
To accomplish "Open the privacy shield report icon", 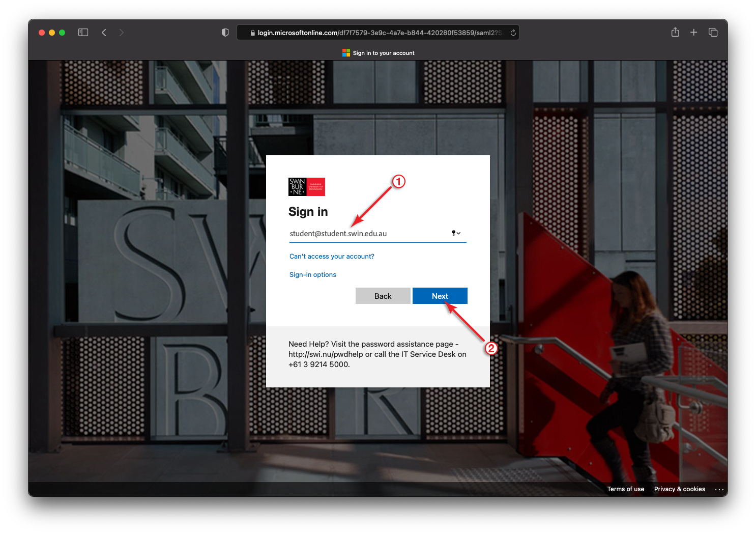I will pos(225,33).
